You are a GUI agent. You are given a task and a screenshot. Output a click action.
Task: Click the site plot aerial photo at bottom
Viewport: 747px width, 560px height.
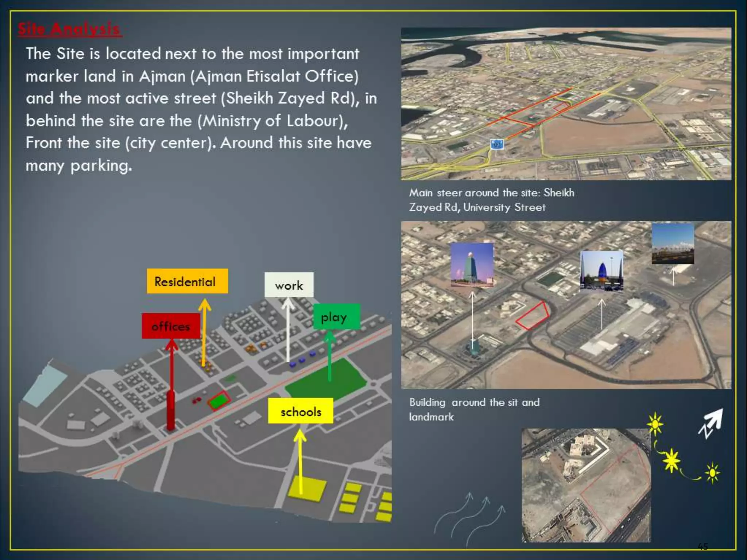pos(586,485)
